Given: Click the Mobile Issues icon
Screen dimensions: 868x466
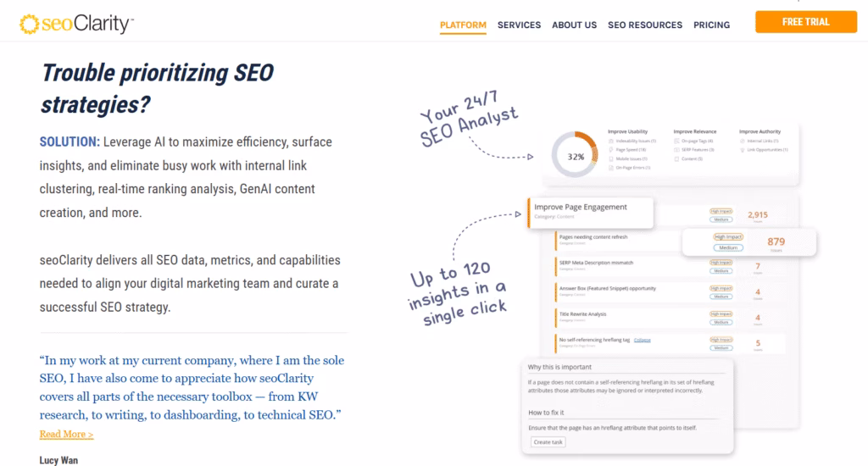Looking at the screenshot, I should (x=609, y=158).
